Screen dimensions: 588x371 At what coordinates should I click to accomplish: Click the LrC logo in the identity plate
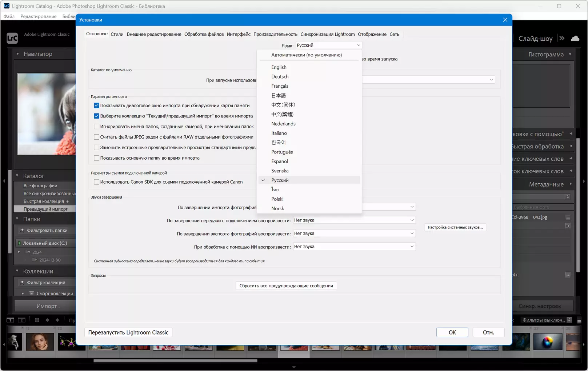pos(12,38)
